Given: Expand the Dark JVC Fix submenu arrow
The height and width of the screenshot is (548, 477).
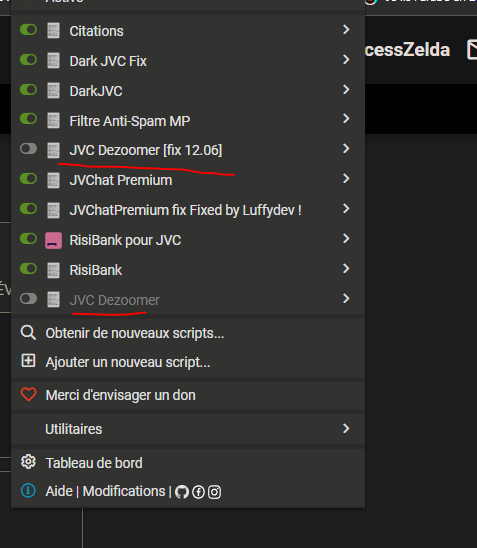Looking at the screenshot, I should point(346,60).
